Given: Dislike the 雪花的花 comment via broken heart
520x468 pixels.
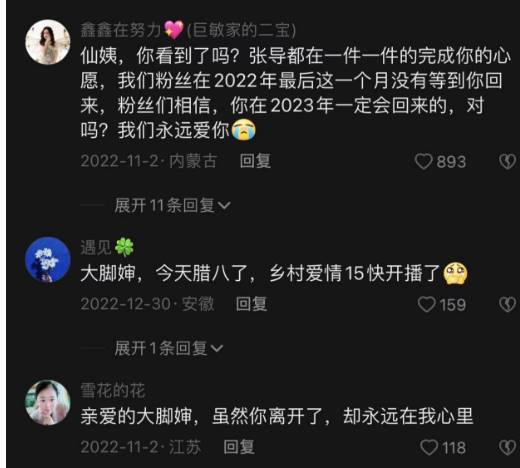Looking at the screenshot, I should click(x=507, y=448).
